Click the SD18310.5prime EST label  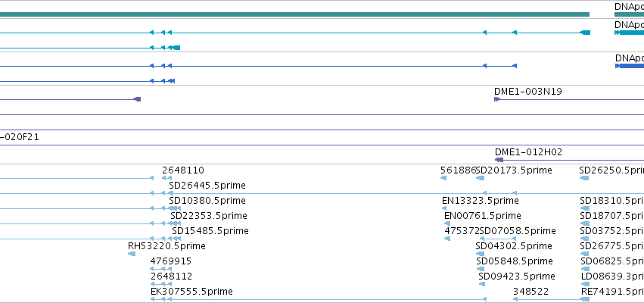(x=612, y=201)
